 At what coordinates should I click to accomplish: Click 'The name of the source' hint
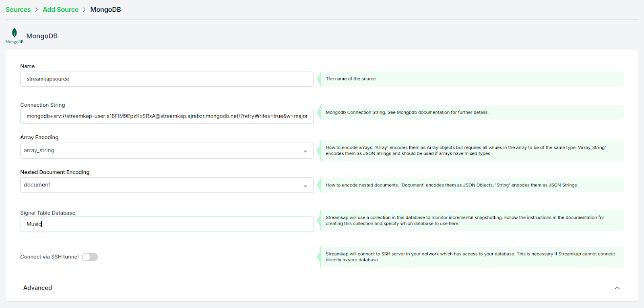(x=351, y=79)
